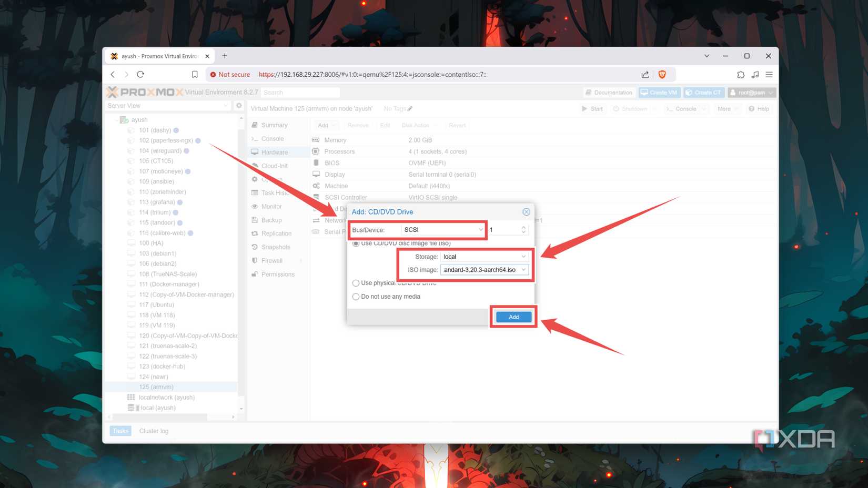
Task: Close the Add CD/DVD Drive dialog
Action: click(x=526, y=211)
